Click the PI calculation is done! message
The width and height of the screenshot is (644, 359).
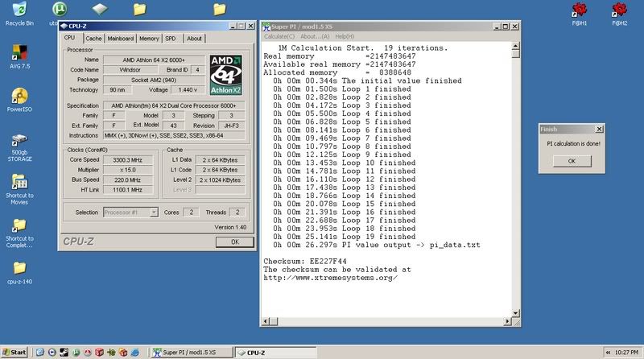[573, 144]
